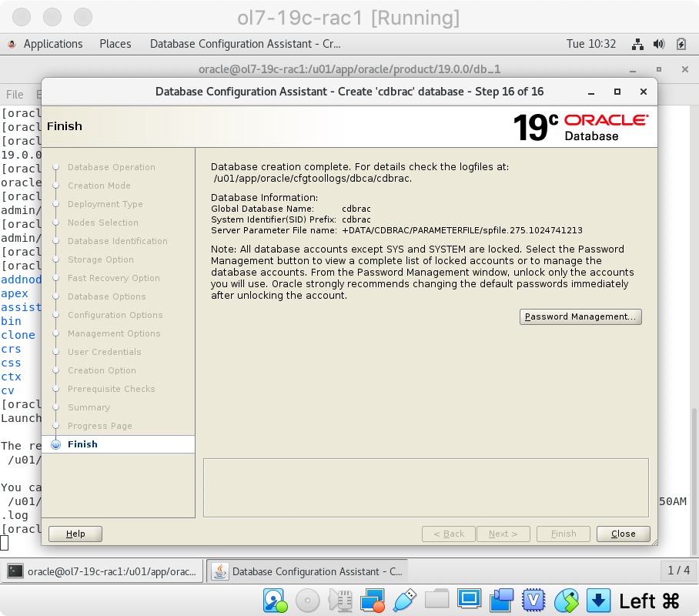Click the VirtualBox display settings icon
Viewport: 699px width, 616px height.
[469, 598]
